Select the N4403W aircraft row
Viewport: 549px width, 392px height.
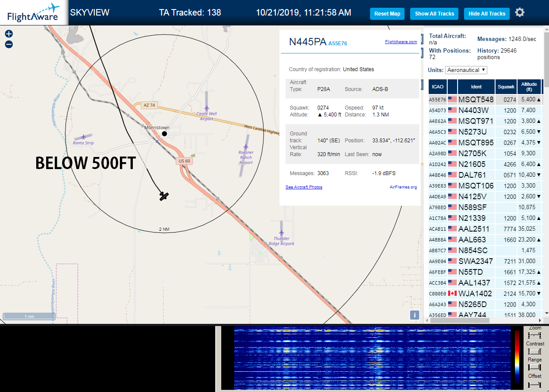coord(485,110)
